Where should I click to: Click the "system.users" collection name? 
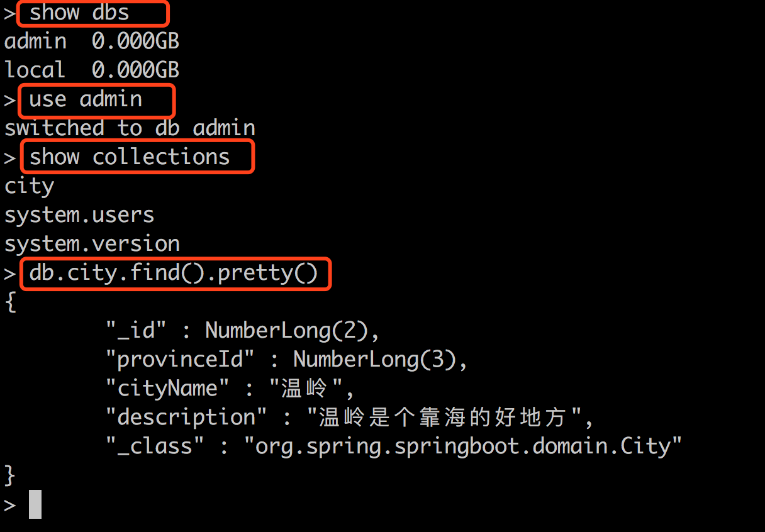(79, 215)
